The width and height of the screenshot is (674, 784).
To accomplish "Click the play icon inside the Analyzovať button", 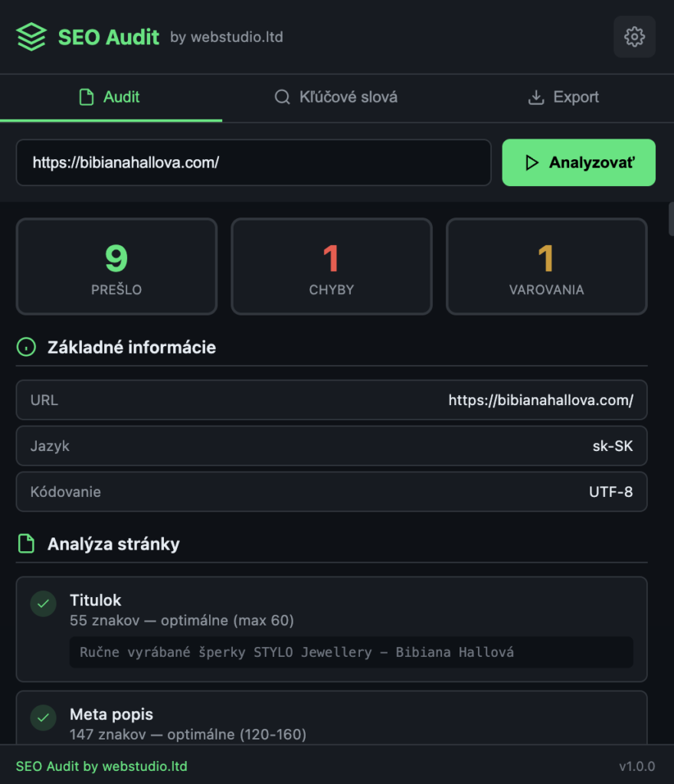I will [x=534, y=162].
